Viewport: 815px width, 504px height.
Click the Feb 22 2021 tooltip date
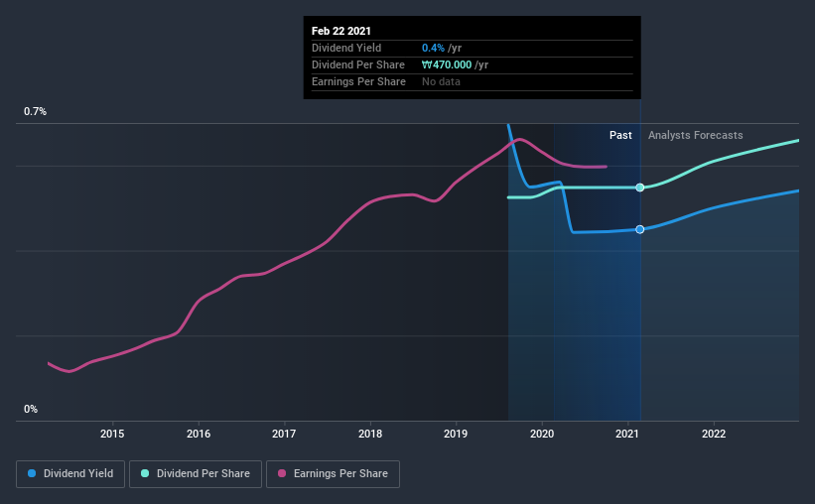click(x=341, y=31)
